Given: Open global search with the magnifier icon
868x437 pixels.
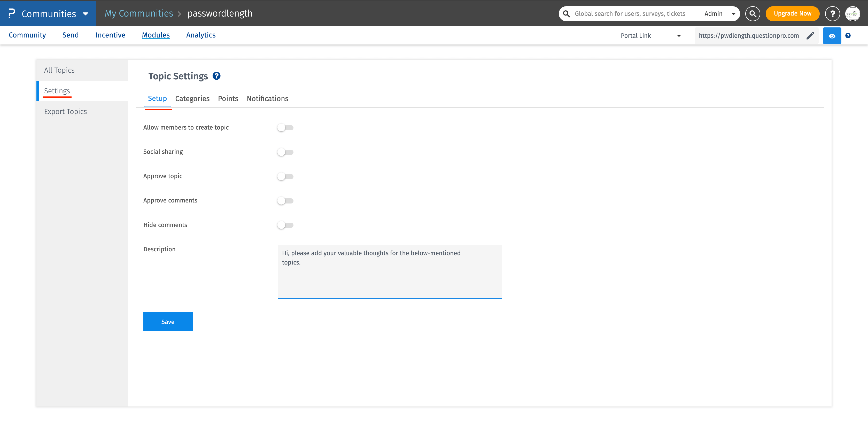Looking at the screenshot, I should pyautogui.click(x=753, y=13).
